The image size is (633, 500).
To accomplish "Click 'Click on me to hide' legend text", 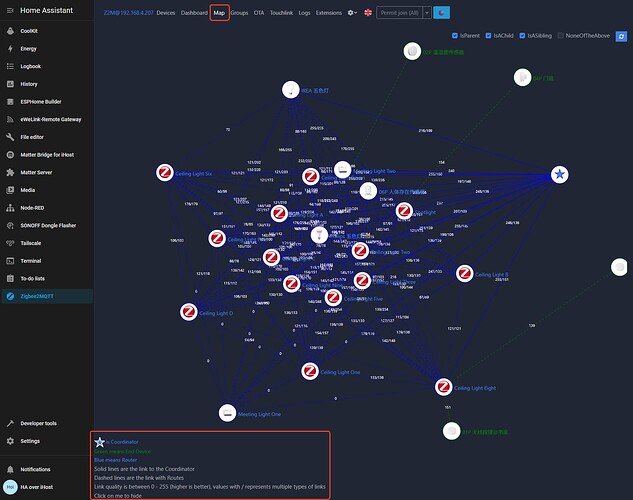I will click(118, 496).
